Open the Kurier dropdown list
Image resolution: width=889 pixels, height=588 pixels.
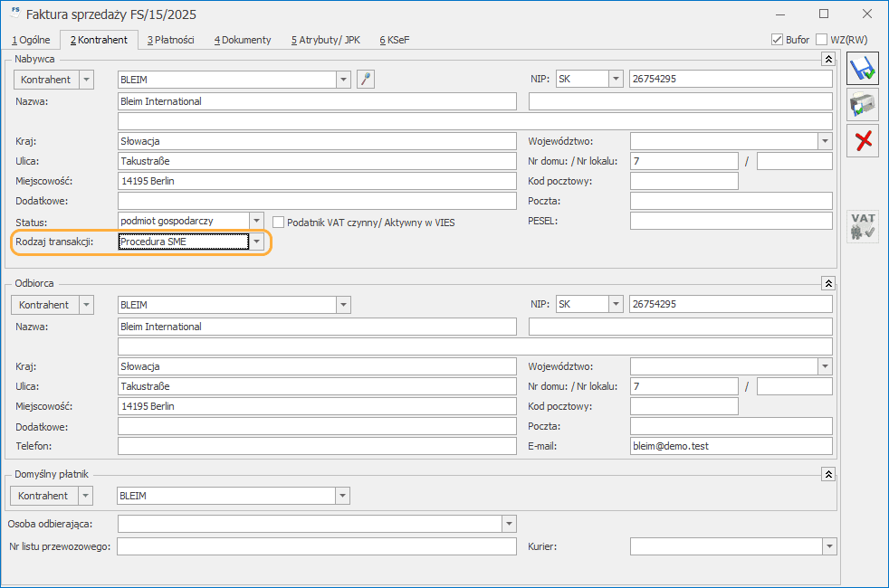coord(830,546)
